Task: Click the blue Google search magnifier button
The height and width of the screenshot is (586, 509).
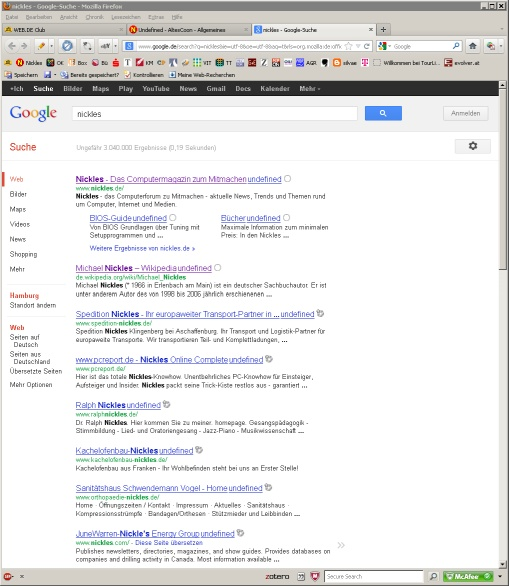Action: [383, 113]
